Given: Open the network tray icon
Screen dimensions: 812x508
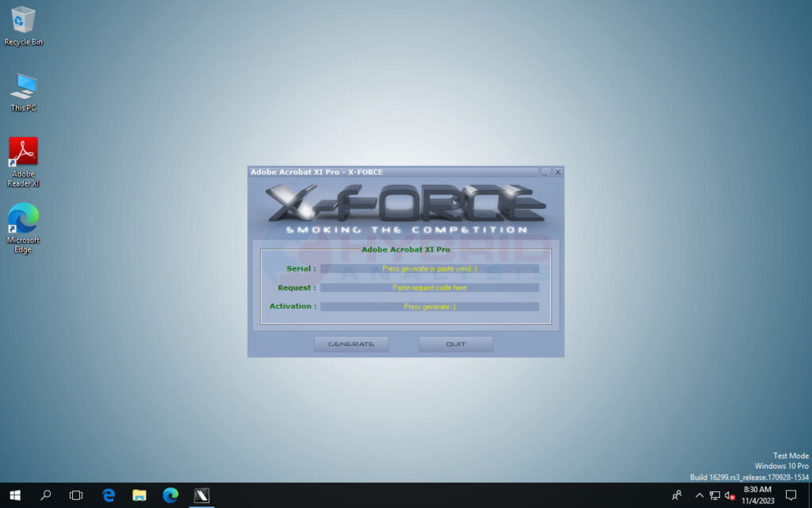Looking at the screenshot, I should click(x=714, y=495).
